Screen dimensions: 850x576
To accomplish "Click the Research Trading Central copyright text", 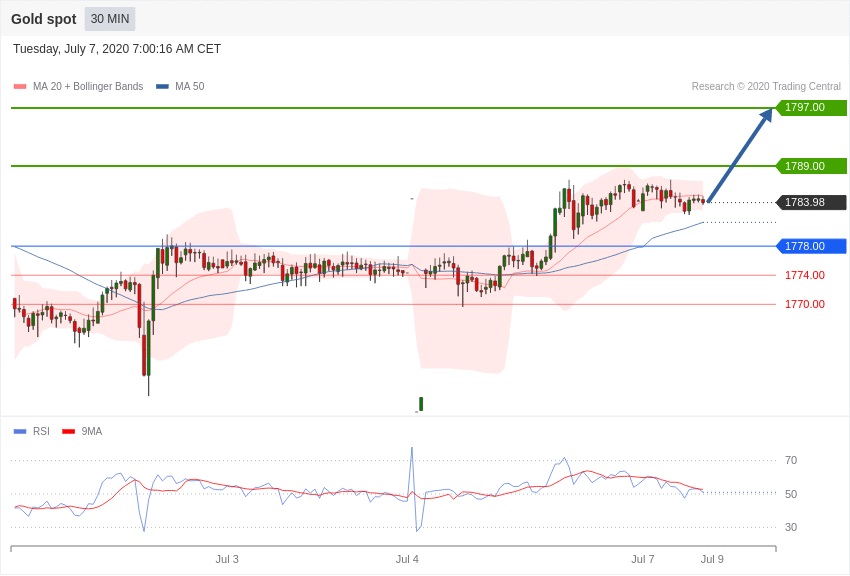I will [766, 87].
